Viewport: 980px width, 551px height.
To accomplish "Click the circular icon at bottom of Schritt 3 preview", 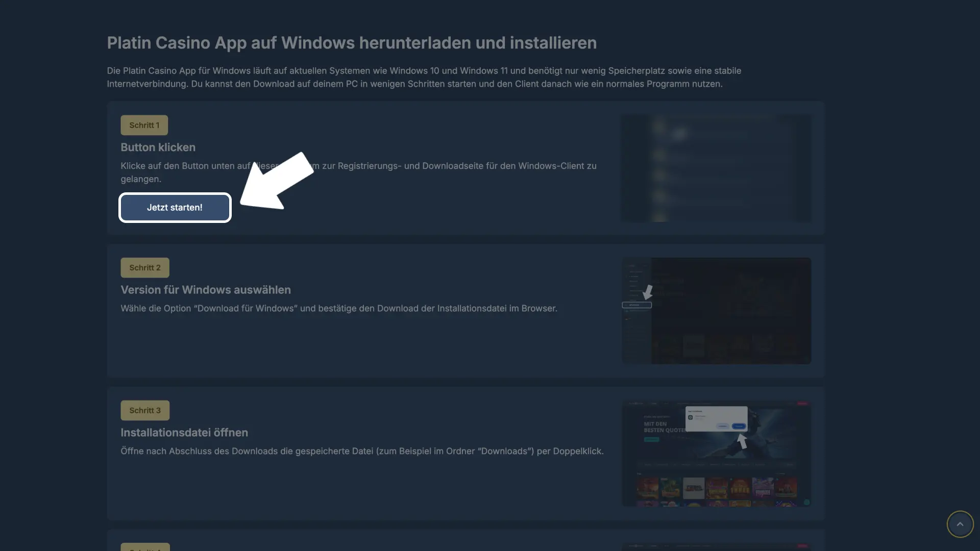I will click(x=807, y=503).
